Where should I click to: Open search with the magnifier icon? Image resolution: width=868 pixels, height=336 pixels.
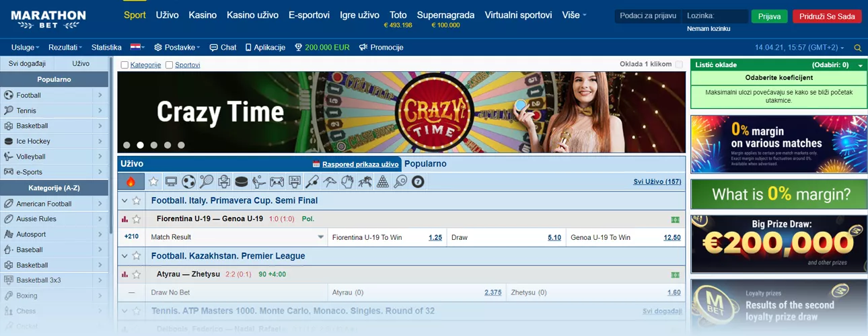857,48
